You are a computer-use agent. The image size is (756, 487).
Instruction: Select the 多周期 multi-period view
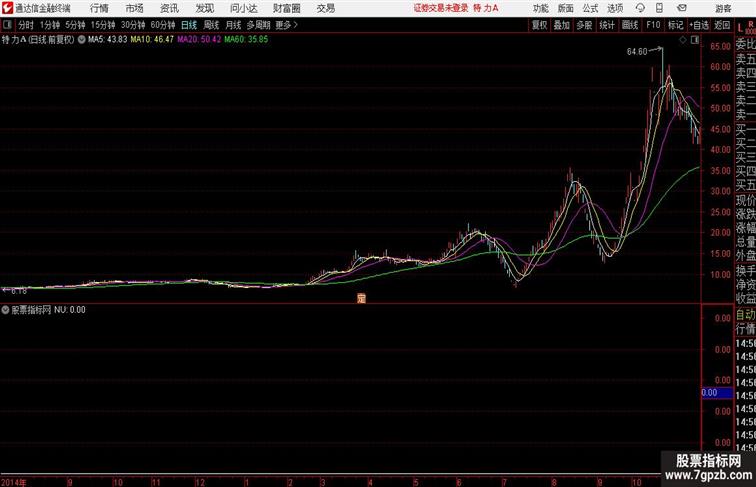coord(258,25)
